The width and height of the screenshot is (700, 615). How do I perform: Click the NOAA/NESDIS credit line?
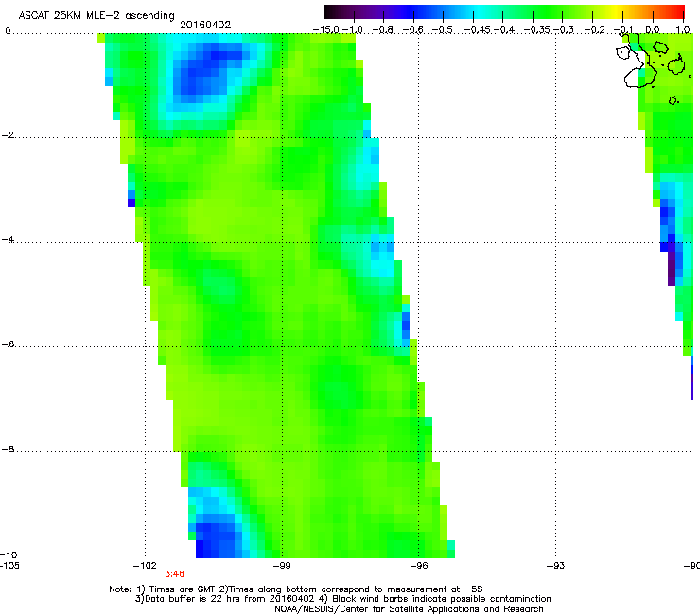[409, 609]
